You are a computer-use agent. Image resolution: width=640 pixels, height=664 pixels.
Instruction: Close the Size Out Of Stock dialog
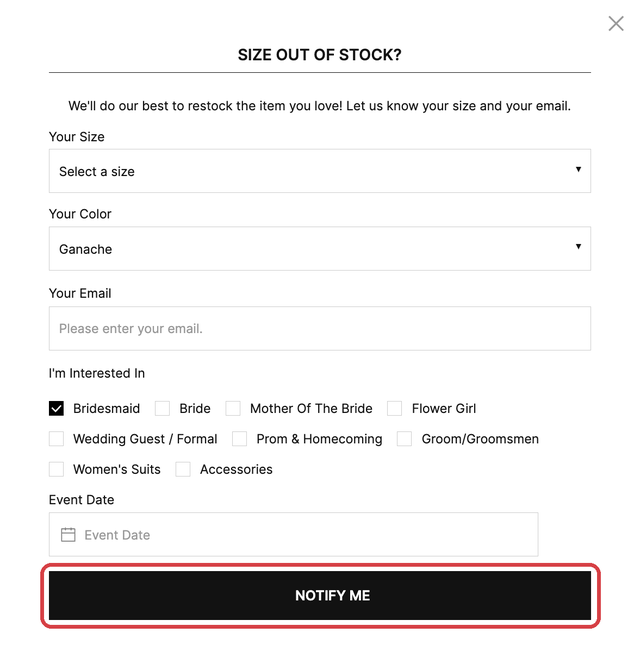click(615, 24)
